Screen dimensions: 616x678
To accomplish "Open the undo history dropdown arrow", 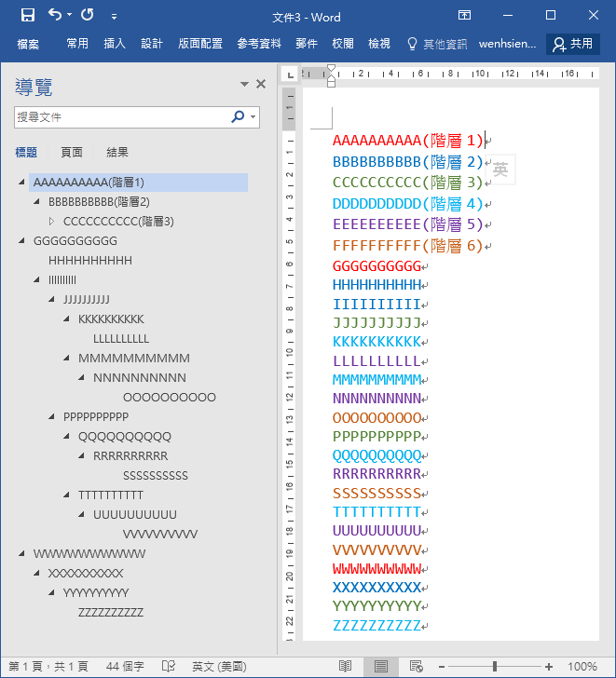I will [x=69, y=15].
